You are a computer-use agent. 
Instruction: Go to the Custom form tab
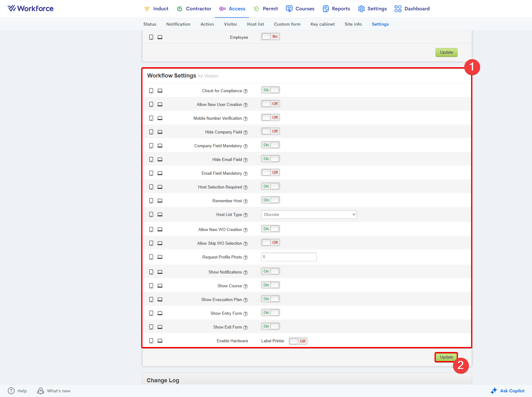click(x=287, y=24)
